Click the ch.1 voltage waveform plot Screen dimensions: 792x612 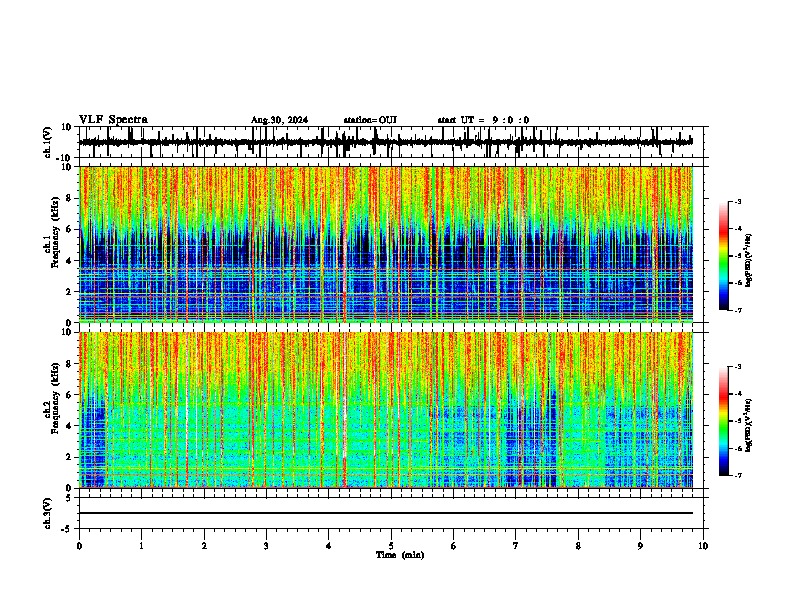point(386,142)
